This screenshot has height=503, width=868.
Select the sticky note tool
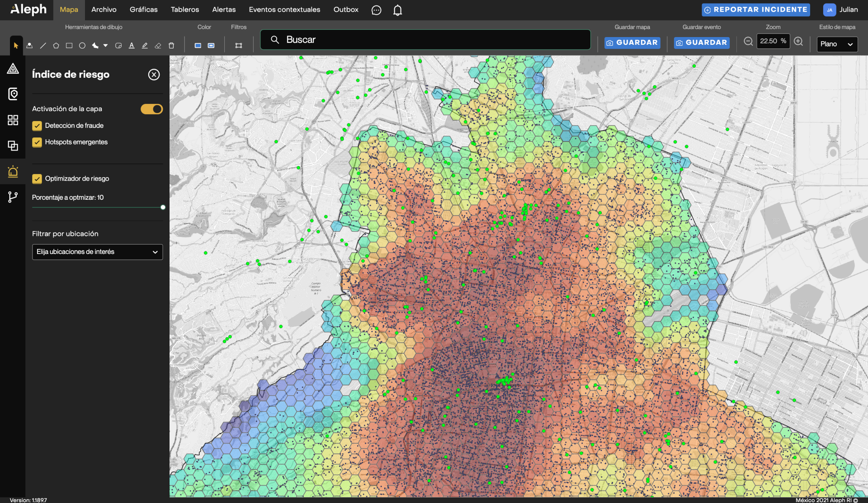pos(118,46)
